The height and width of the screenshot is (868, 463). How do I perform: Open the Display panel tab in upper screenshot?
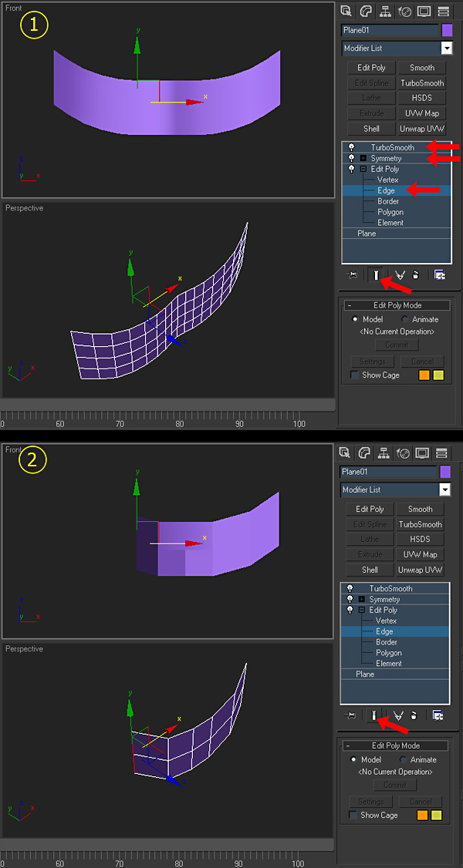[x=424, y=11]
